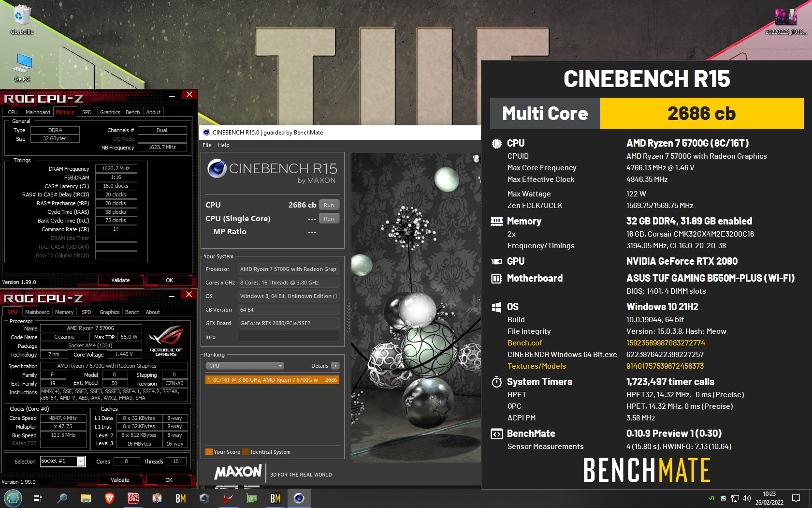Viewport: 812px width, 508px height.
Task: Open the grey hexagon app taskbar icon
Action: pos(204,498)
